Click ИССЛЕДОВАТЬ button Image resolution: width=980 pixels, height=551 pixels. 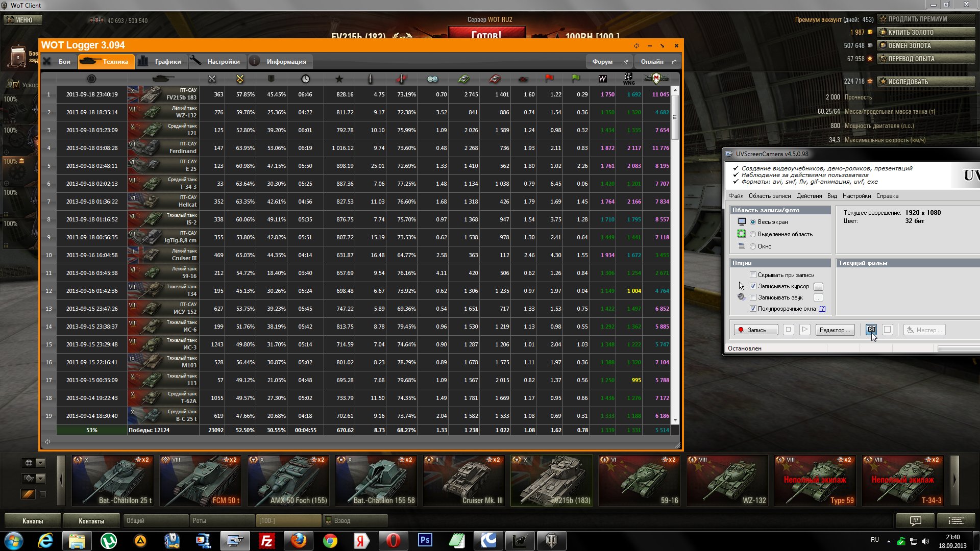click(x=926, y=82)
